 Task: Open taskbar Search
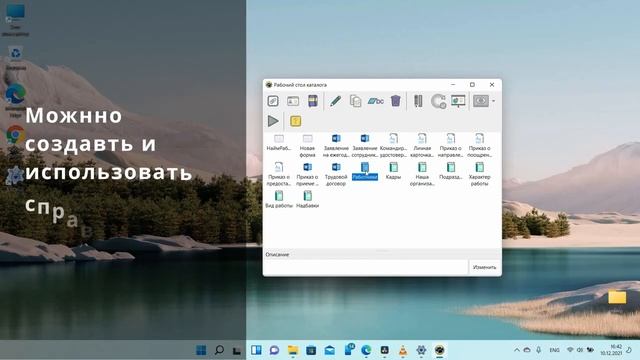tap(219, 350)
